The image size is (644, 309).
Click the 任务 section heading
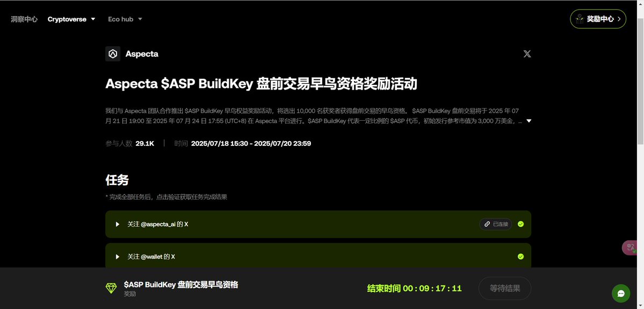[117, 180]
